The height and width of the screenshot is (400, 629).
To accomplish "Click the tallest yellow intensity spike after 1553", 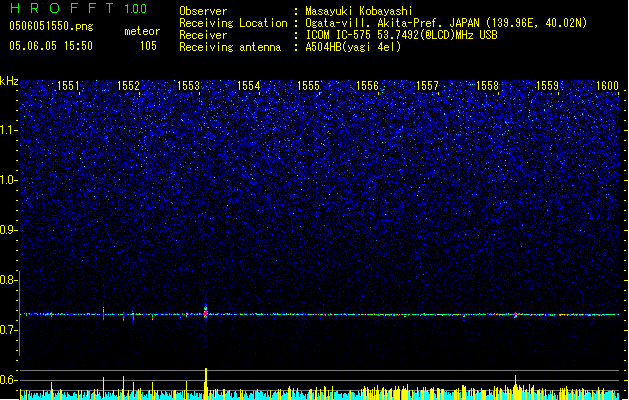I will pos(206,383).
